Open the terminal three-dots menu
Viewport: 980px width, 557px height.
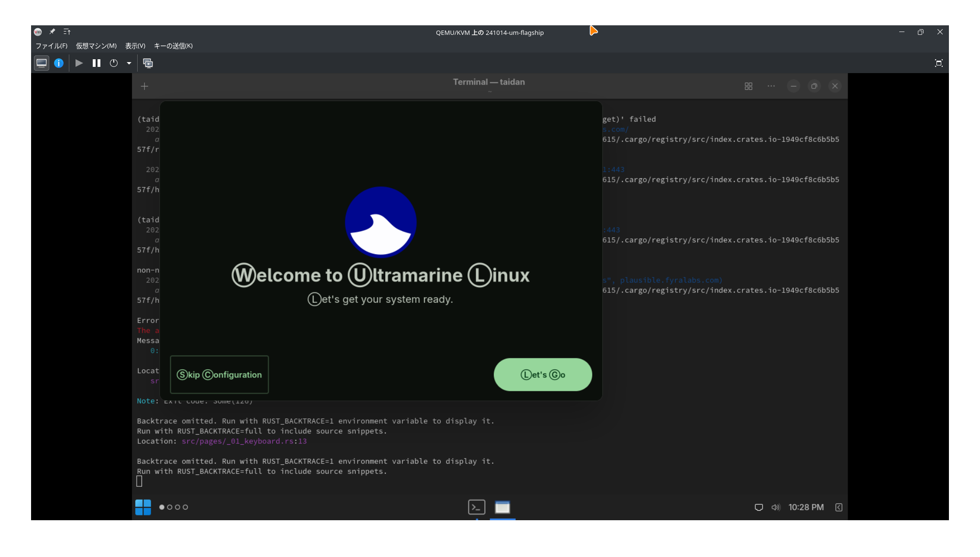coord(771,86)
